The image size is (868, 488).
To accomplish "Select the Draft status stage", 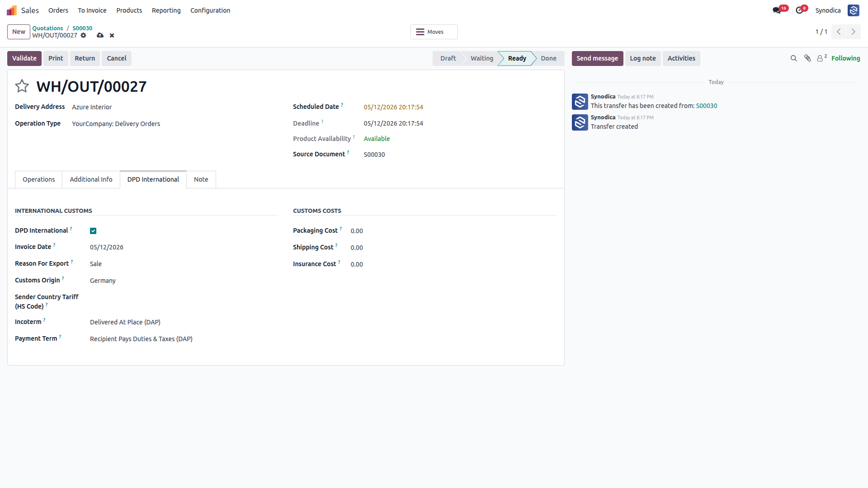I will [448, 58].
